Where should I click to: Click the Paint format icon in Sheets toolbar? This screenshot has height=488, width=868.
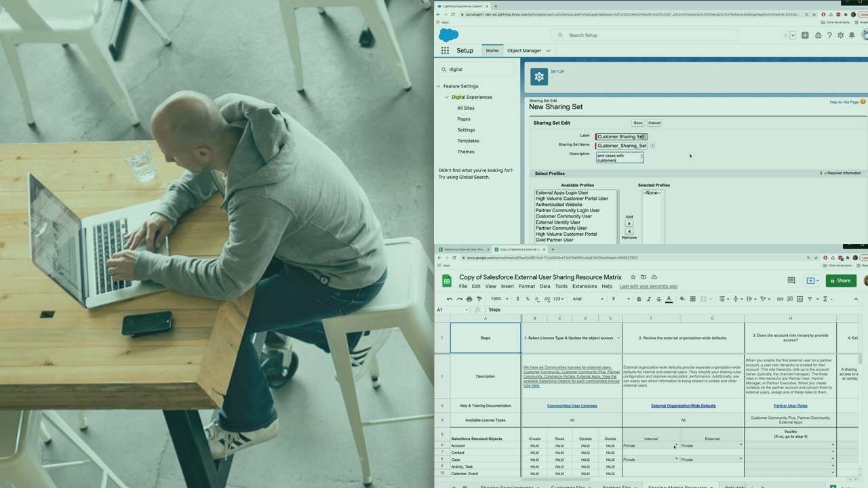point(479,299)
